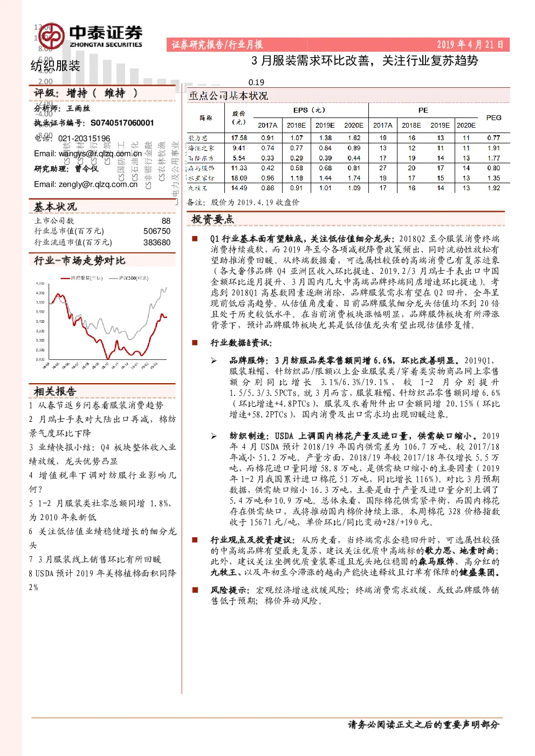Click the 基本状况 section heading
Screen dimensions: 535x756
tap(55, 207)
